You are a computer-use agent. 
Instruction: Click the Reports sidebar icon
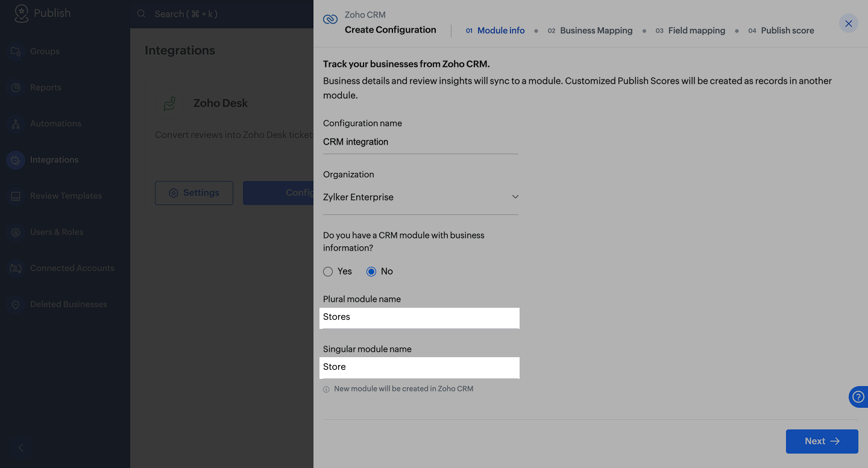pyautogui.click(x=16, y=87)
